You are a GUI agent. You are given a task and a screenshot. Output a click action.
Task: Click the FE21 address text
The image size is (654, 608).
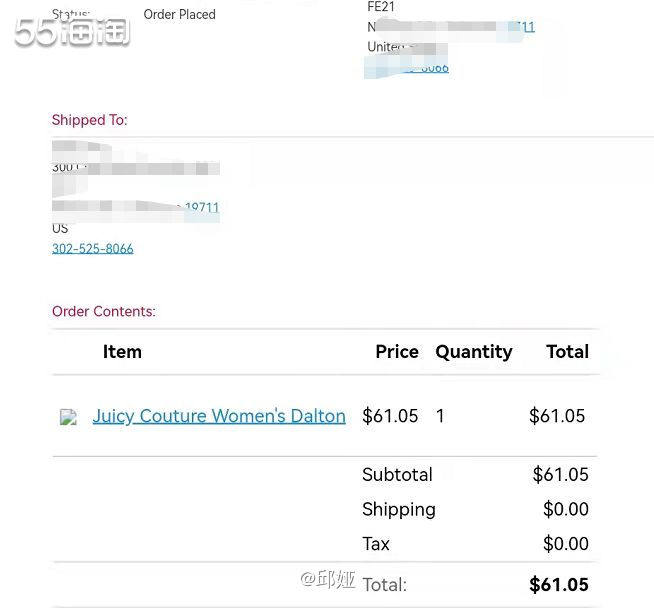tap(381, 7)
